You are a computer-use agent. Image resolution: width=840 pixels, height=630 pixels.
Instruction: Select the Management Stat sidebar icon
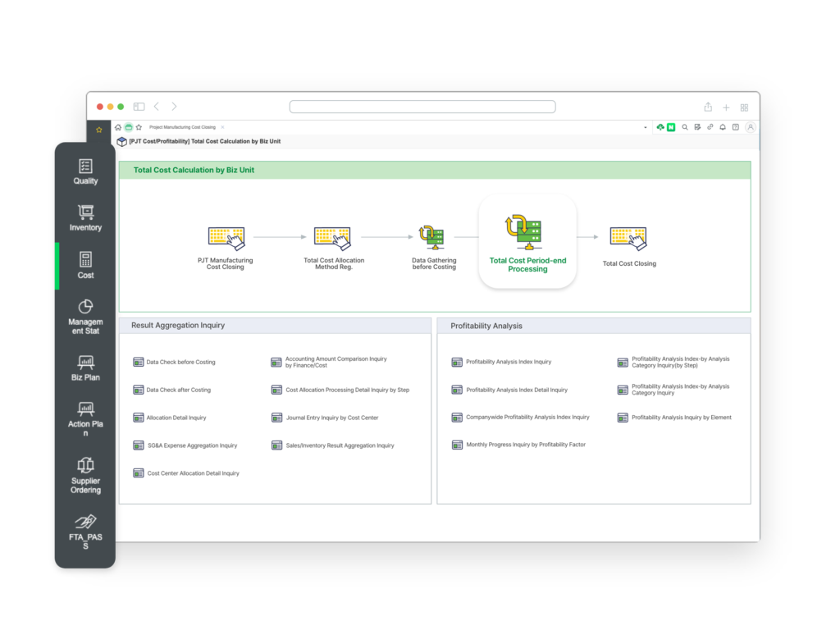pyautogui.click(x=85, y=317)
